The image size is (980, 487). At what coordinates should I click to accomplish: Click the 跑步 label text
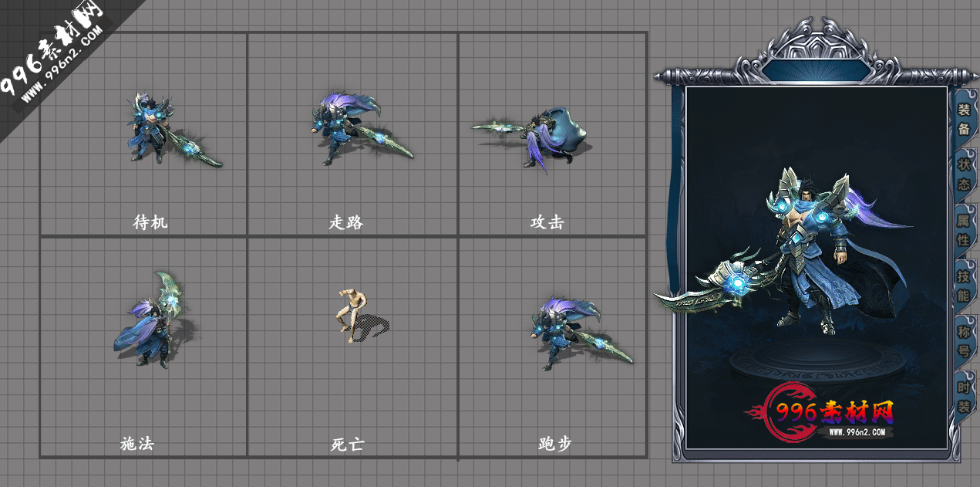555,444
